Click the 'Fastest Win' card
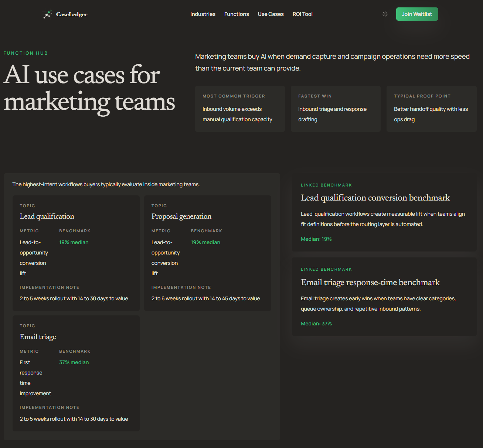The width and height of the screenshot is (483, 448). pyautogui.click(x=336, y=109)
